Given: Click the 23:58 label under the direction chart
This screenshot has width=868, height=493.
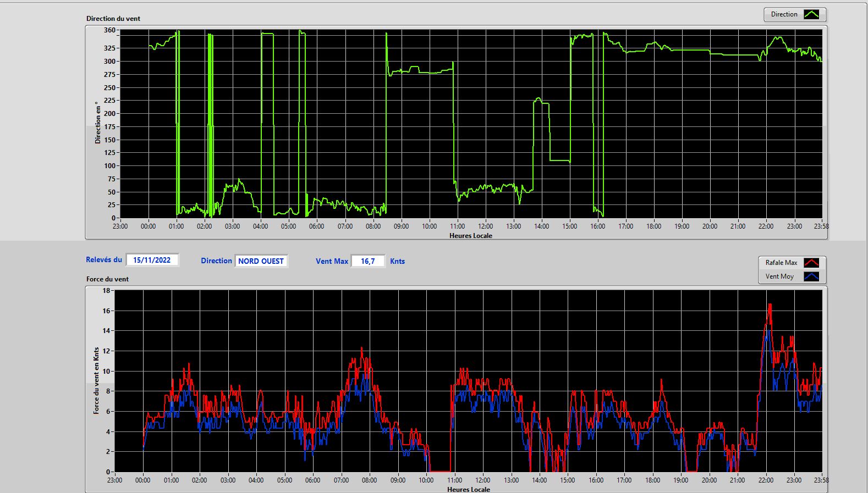Looking at the screenshot, I should click(x=821, y=226).
